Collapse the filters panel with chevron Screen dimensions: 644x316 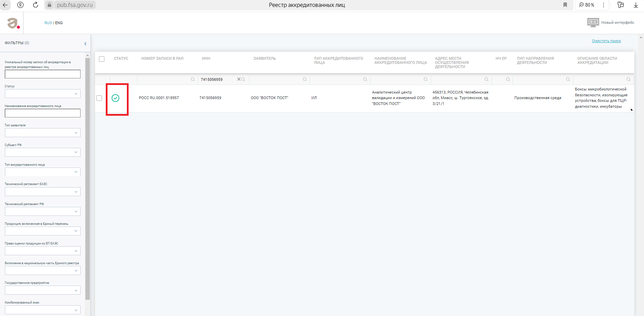pyautogui.click(x=85, y=44)
